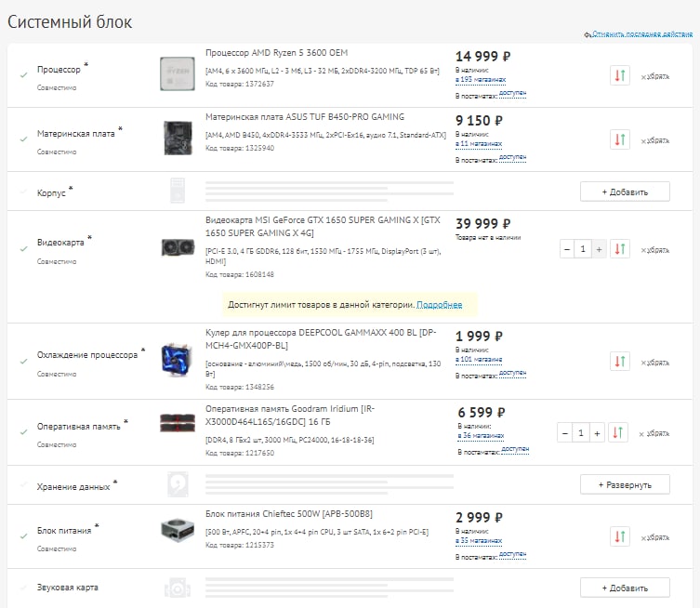Open the 'Подробнее' link in the limit notice

(x=439, y=304)
